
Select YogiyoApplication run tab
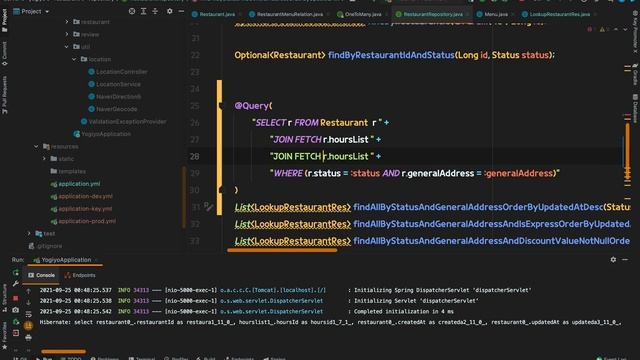click(x=65, y=260)
